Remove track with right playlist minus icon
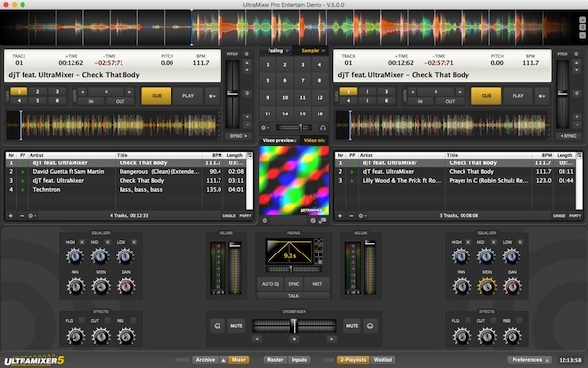This screenshot has width=588, height=368. coord(351,216)
